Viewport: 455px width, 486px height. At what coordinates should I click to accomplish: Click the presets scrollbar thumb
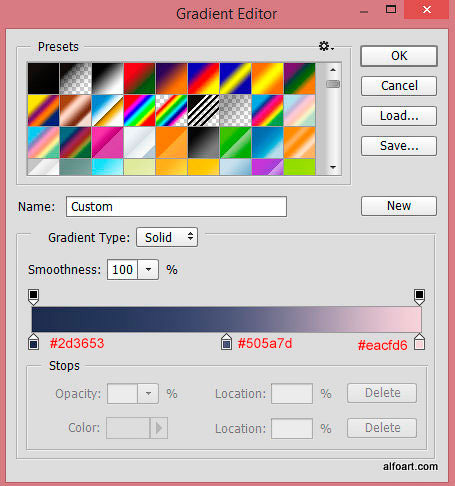pos(333,84)
